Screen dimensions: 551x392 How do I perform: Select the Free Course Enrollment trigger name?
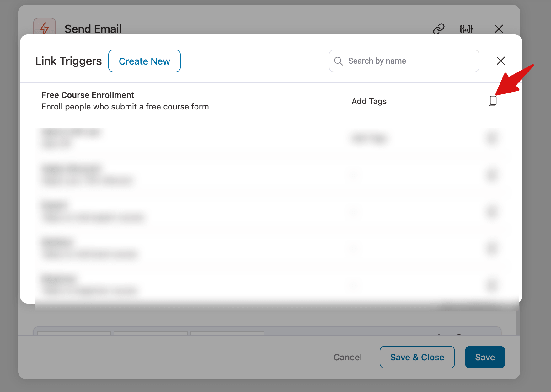(88, 95)
